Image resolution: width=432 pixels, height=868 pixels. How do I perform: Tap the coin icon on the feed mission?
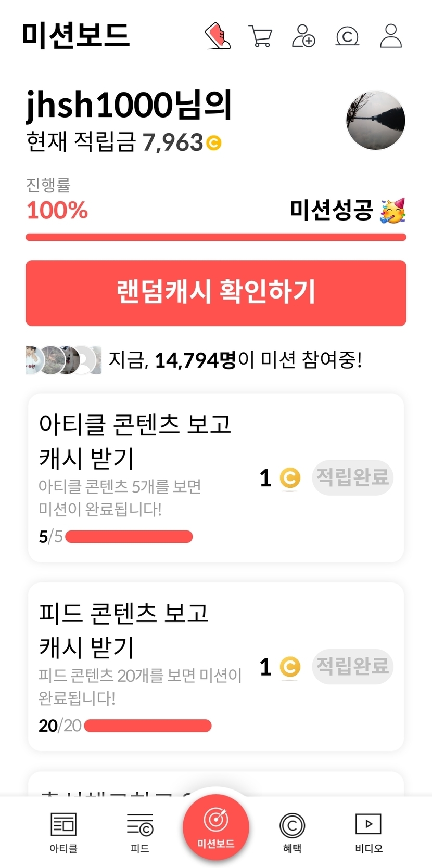290,667
